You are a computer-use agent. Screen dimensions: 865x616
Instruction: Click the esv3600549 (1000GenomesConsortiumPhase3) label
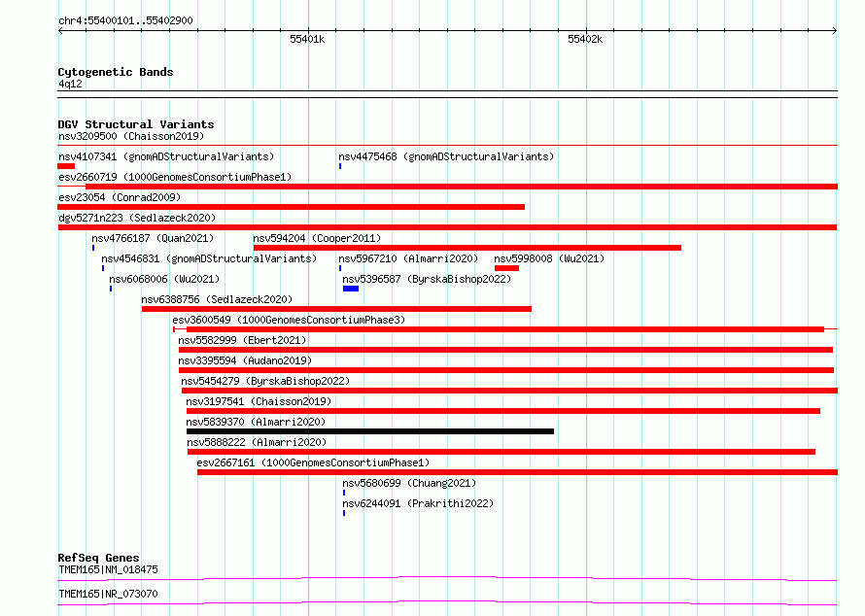[x=289, y=320]
